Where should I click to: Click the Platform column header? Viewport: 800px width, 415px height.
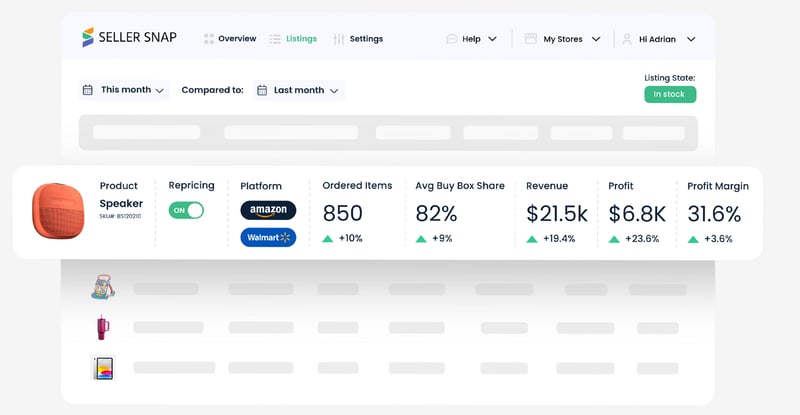(261, 186)
